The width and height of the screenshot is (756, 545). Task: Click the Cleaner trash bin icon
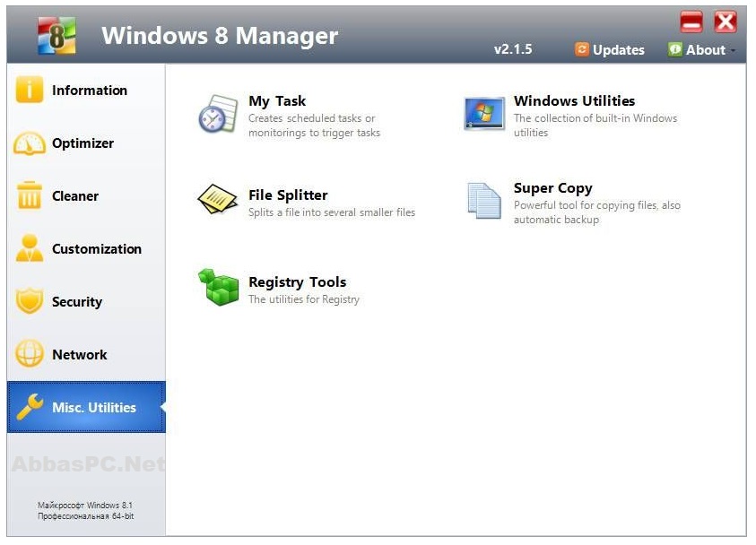[30, 195]
